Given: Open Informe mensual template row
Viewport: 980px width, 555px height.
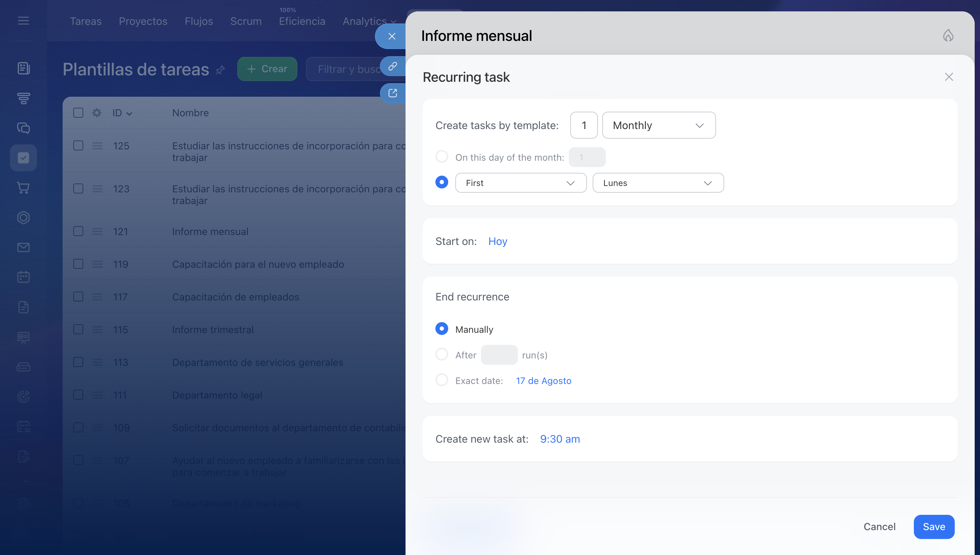Looking at the screenshot, I should coord(210,232).
